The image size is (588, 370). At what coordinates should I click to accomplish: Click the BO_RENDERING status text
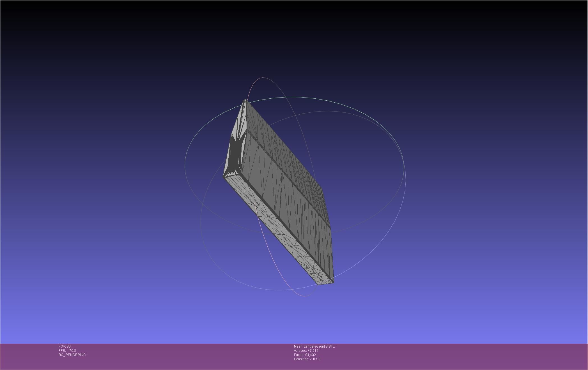[72, 355]
